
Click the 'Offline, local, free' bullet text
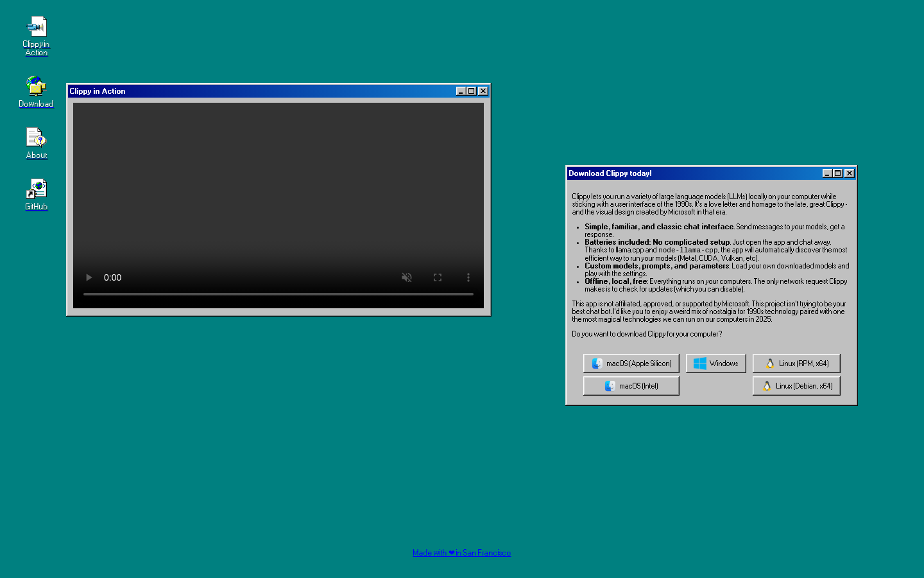[716, 285]
